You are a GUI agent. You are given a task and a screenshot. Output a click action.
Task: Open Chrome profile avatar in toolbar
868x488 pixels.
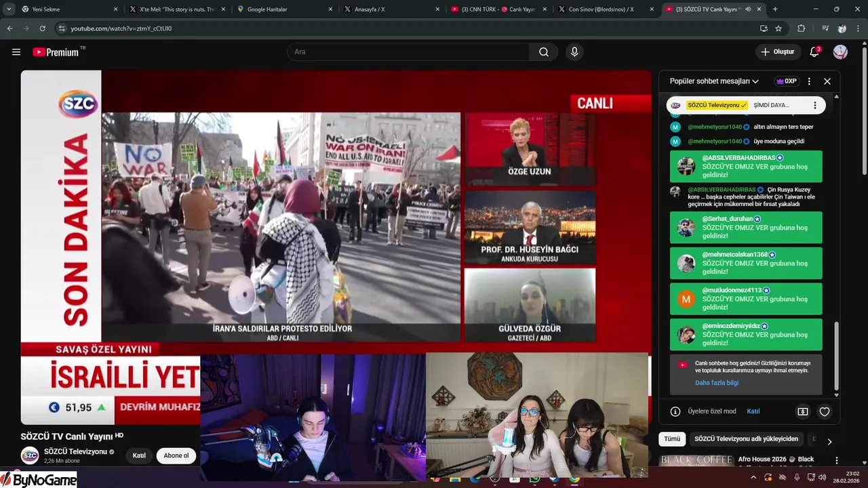[842, 28]
